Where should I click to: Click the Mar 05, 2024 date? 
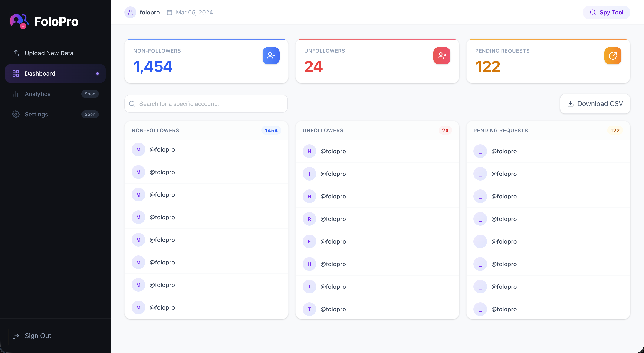click(194, 12)
